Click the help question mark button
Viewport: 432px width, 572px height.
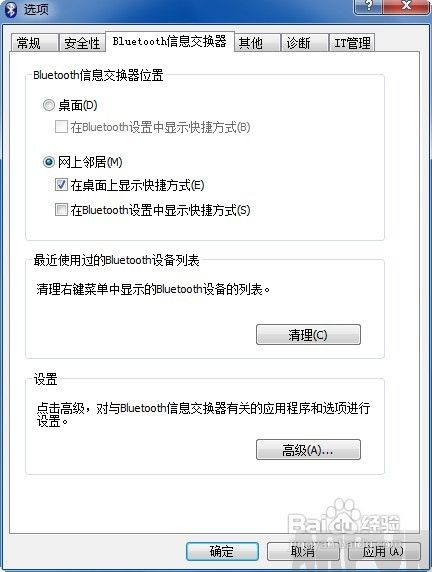[368, 7]
